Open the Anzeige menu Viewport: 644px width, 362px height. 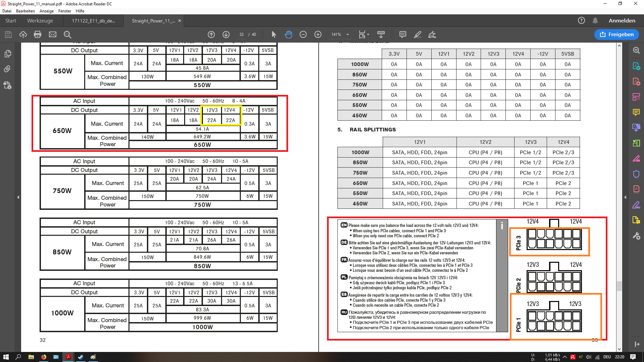click(x=46, y=11)
